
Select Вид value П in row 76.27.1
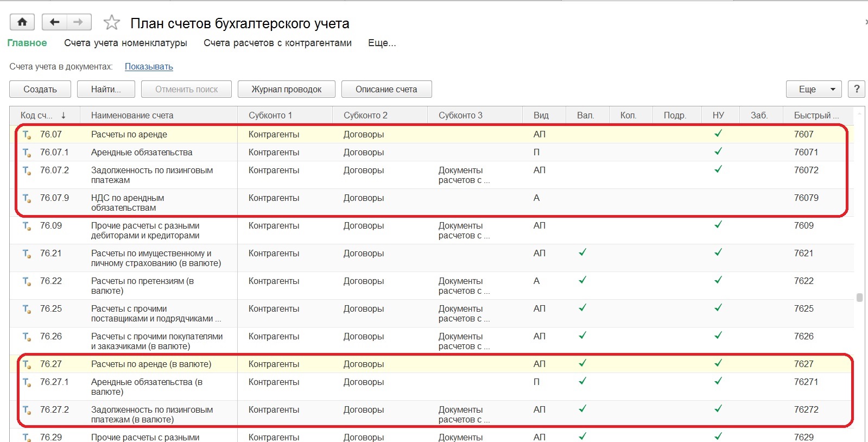(536, 382)
